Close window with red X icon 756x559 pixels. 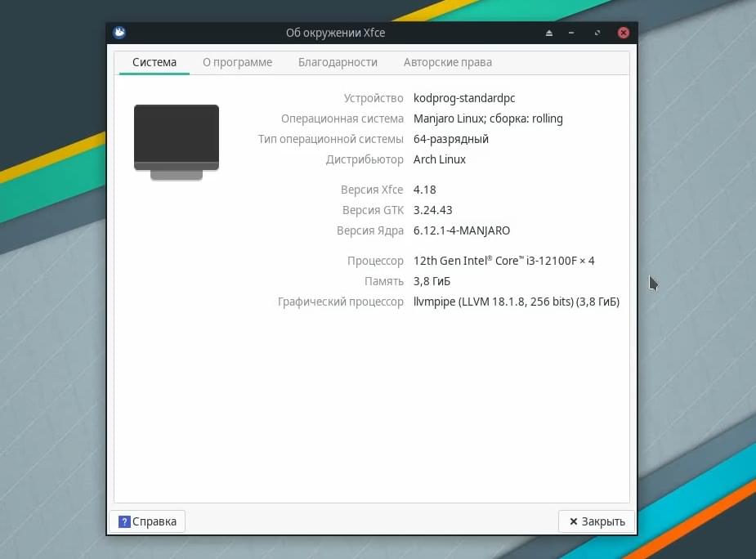[x=623, y=33]
